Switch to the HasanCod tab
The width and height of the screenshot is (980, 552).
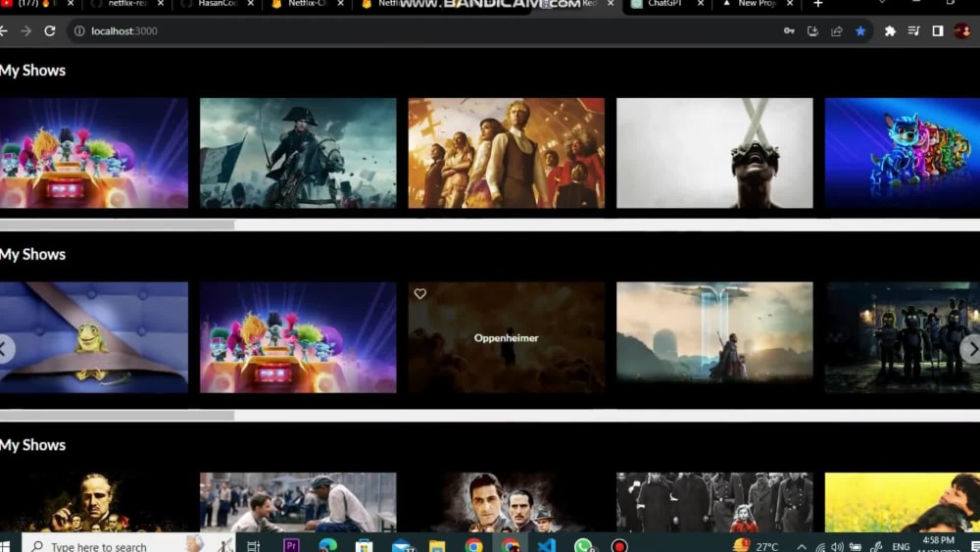click(218, 4)
